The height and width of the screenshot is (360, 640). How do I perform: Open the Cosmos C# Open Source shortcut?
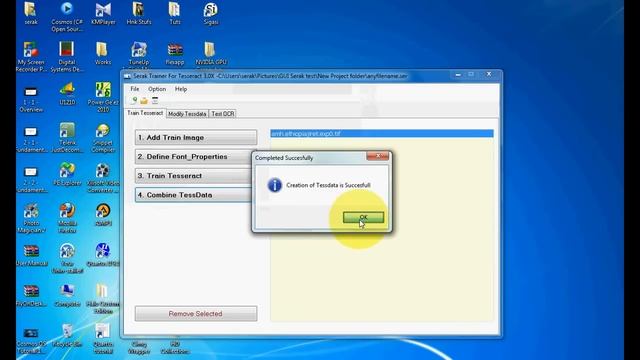(67, 17)
